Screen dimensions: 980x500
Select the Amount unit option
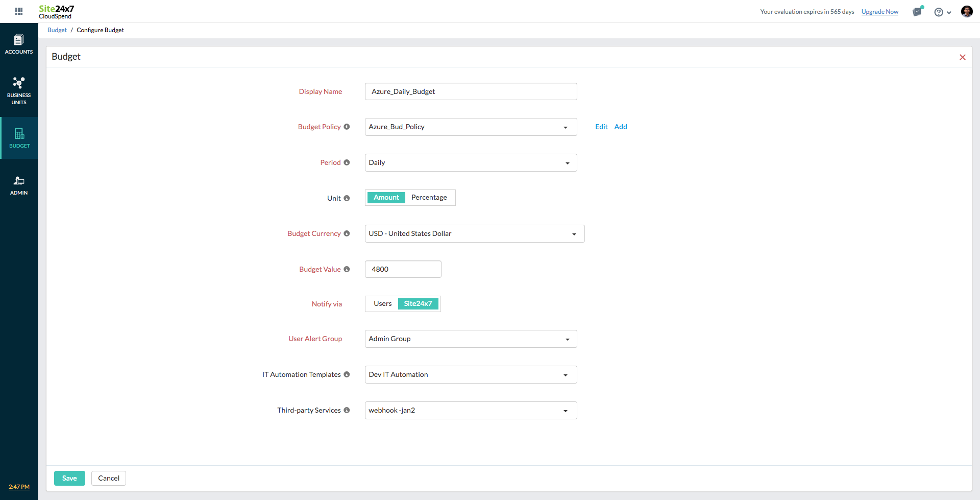click(386, 198)
